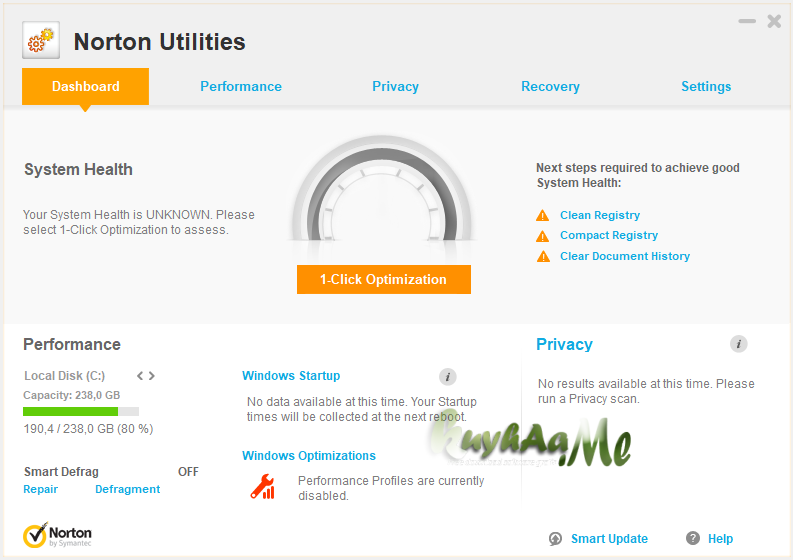Start 1-Click Optimization
The height and width of the screenshot is (560, 793).
(x=384, y=279)
